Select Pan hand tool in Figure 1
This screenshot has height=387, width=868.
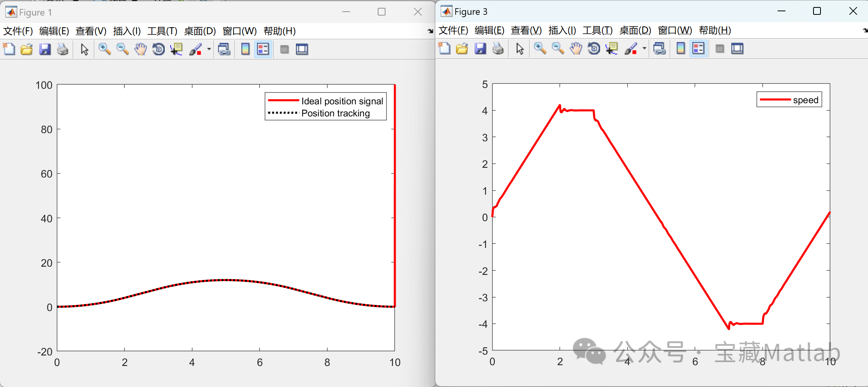pos(141,49)
